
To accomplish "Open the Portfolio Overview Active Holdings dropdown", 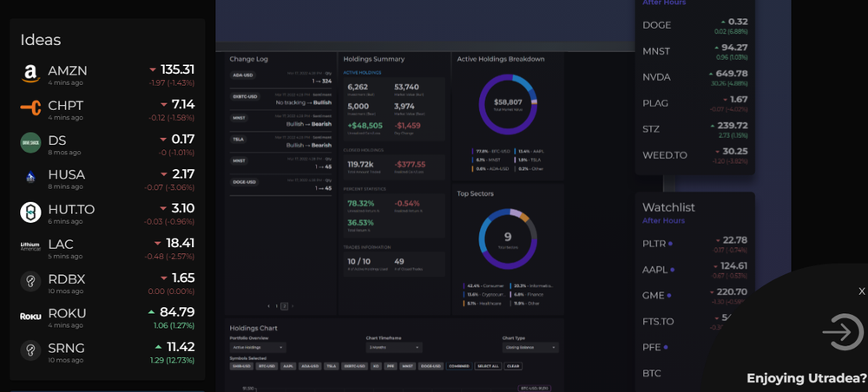I will (x=258, y=348).
